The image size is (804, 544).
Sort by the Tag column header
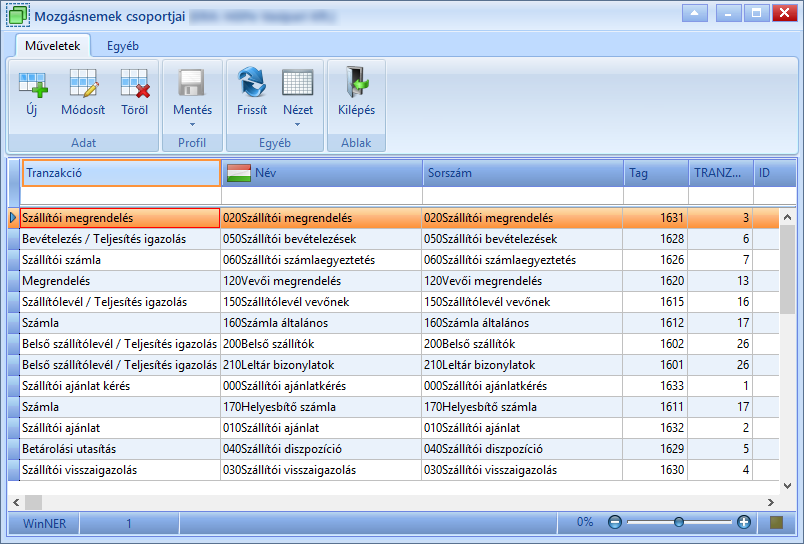(656, 173)
